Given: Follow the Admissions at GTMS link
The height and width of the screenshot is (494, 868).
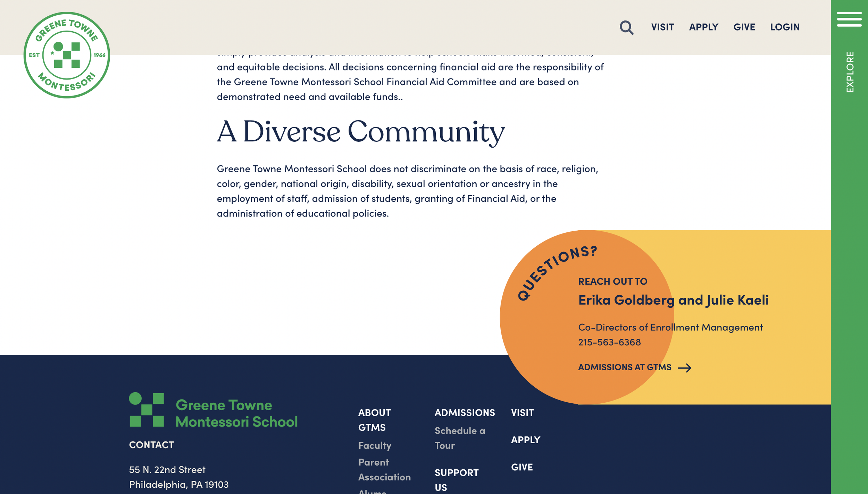Looking at the screenshot, I should coord(624,367).
